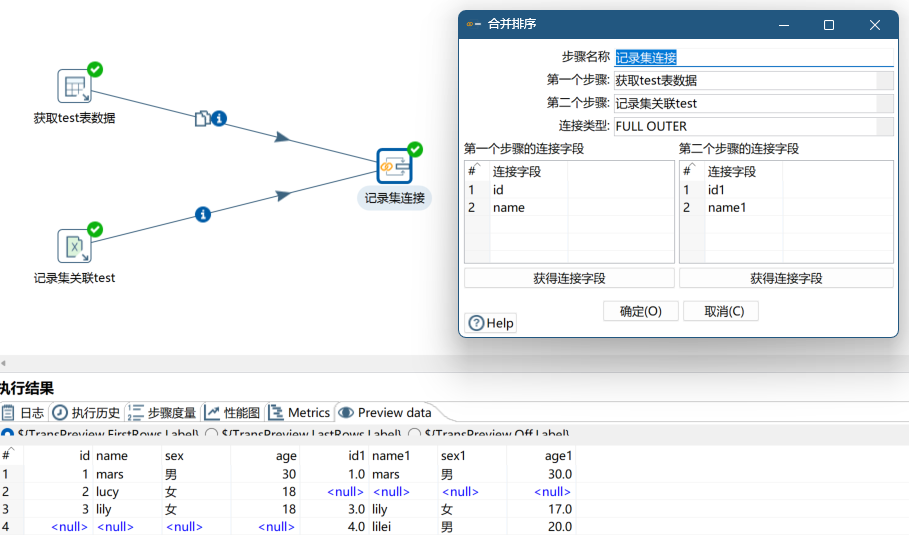Click 获得连接字段 under first step fields
909x535 pixels.
pos(568,278)
